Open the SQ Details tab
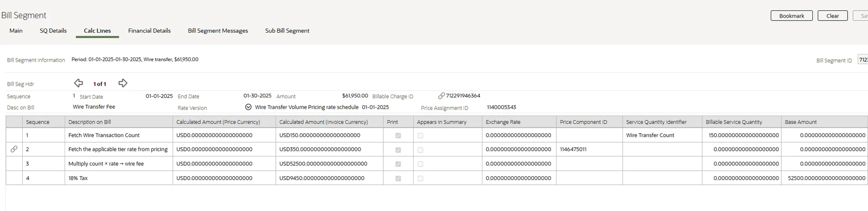The height and width of the screenshot is (211, 868). [53, 31]
